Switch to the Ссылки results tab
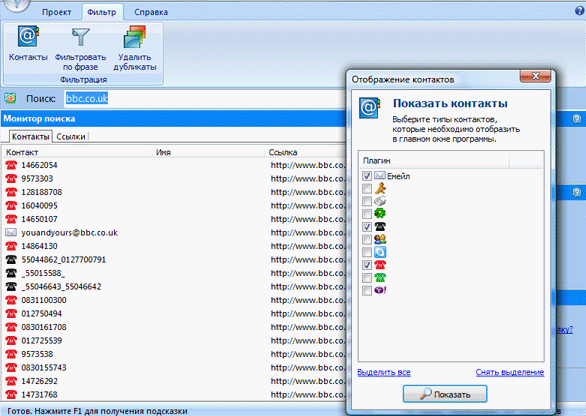Image resolution: width=586 pixels, height=416 pixels. point(71,136)
